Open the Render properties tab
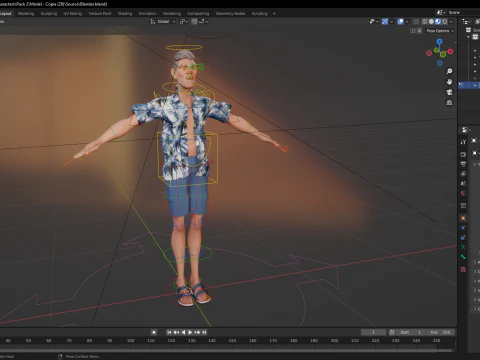This screenshot has width=480, height=360. tap(463, 154)
